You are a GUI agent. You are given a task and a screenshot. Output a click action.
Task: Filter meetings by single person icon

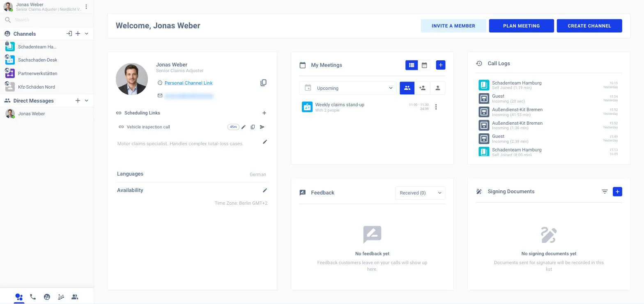(x=438, y=88)
